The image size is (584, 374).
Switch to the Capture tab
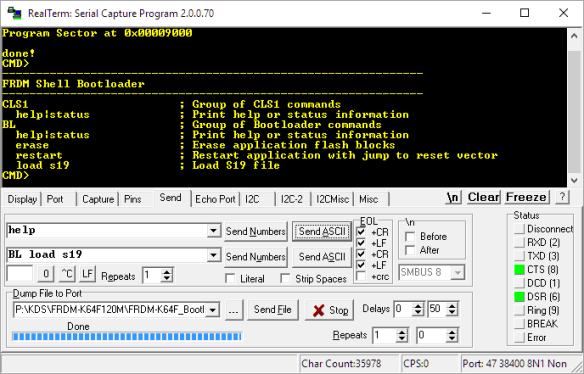(x=98, y=199)
